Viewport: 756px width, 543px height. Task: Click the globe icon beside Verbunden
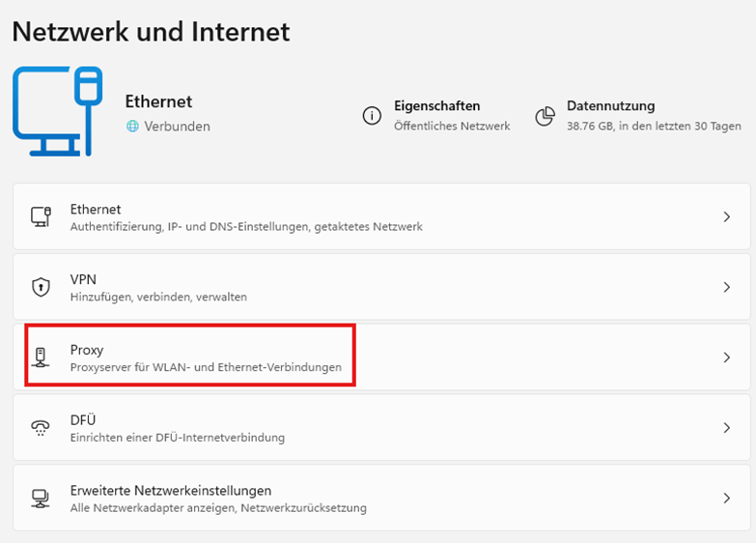click(132, 127)
